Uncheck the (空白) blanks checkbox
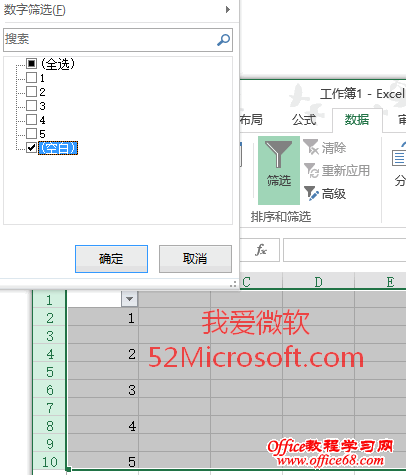The height and width of the screenshot is (475, 406). pyautogui.click(x=31, y=147)
